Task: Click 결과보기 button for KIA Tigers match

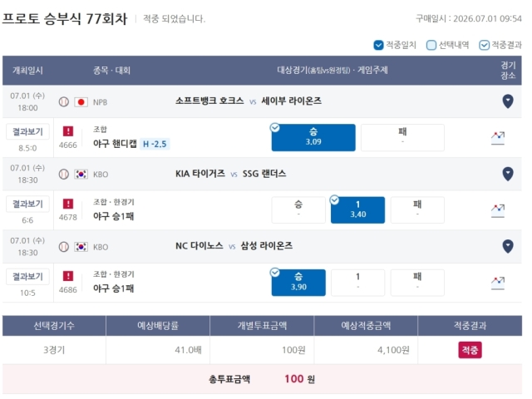Action: pos(27,204)
